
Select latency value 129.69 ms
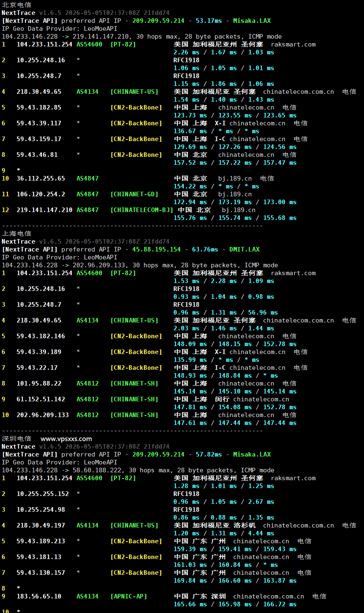(x=190, y=147)
